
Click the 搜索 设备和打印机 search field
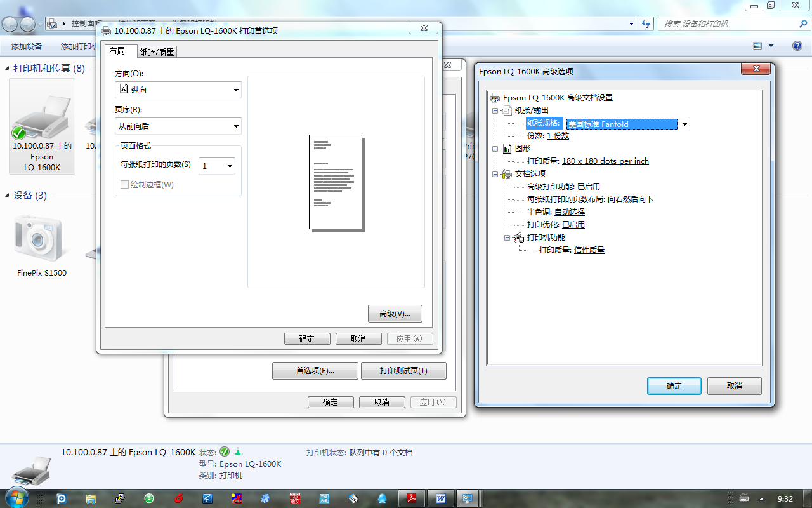coord(728,23)
